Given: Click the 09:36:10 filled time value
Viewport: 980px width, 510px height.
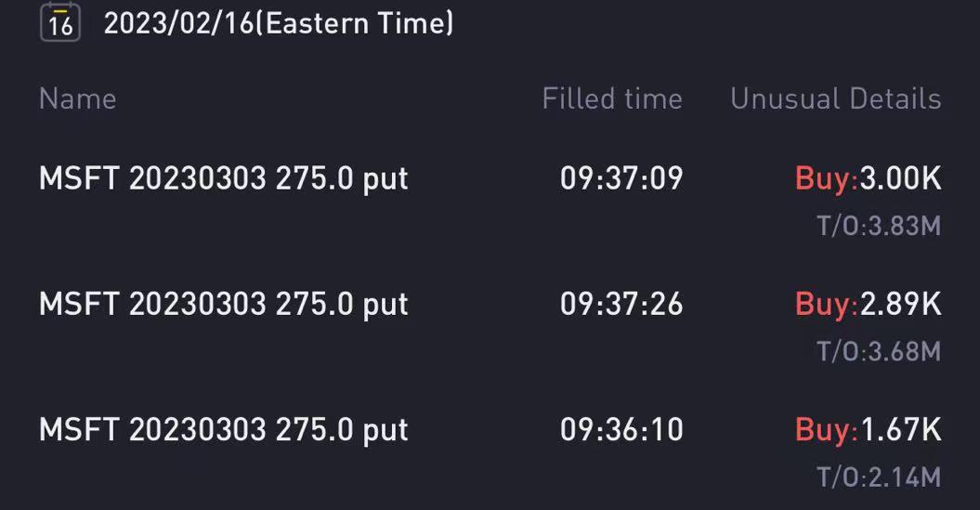Looking at the screenshot, I should [x=621, y=429].
